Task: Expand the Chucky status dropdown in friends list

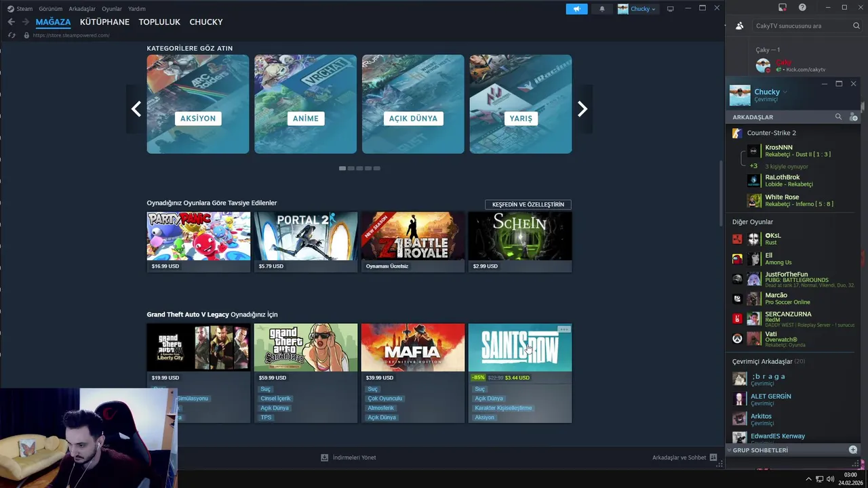Action: 785,91
